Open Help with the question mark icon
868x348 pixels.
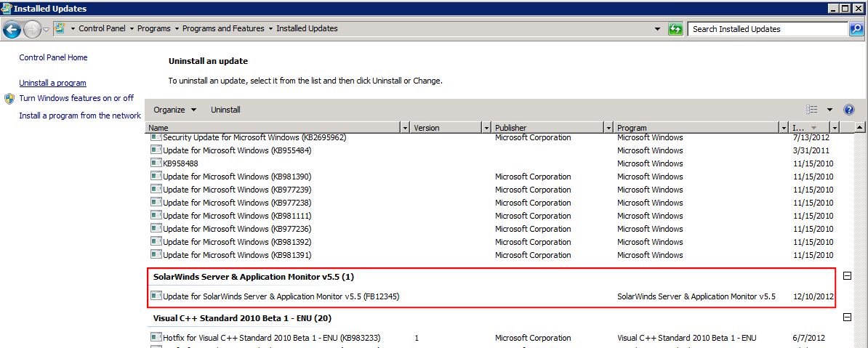(849, 110)
